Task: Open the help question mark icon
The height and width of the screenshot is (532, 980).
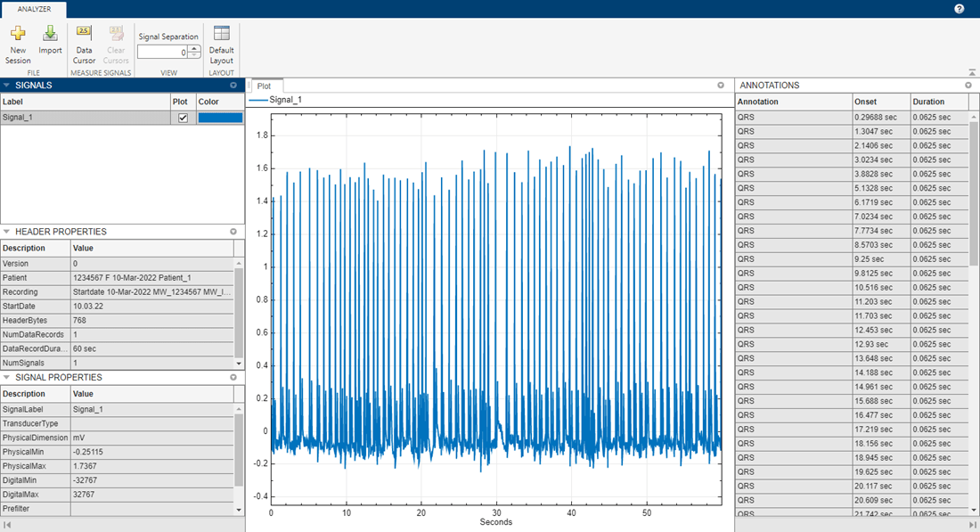Action: click(x=960, y=9)
